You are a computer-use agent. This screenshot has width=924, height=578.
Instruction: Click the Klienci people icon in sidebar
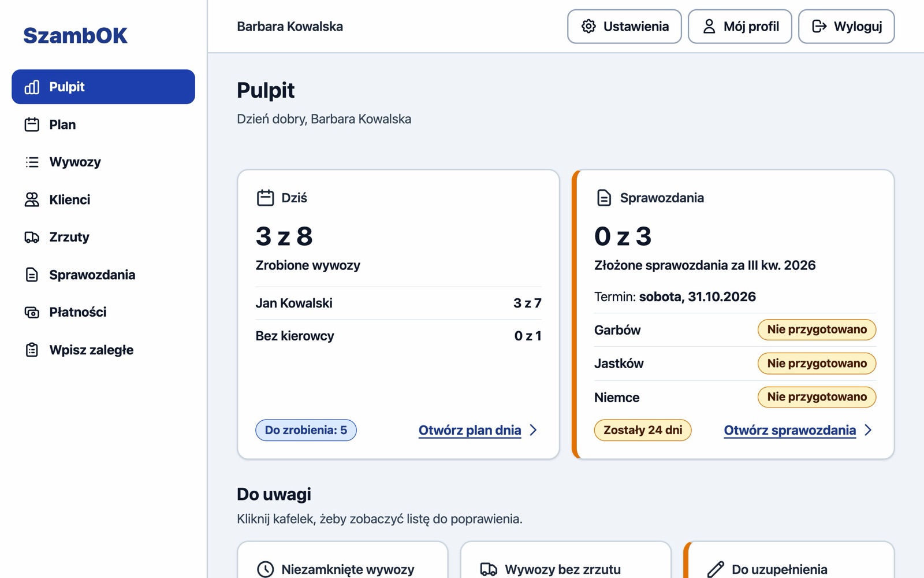[x=32, y=199]
